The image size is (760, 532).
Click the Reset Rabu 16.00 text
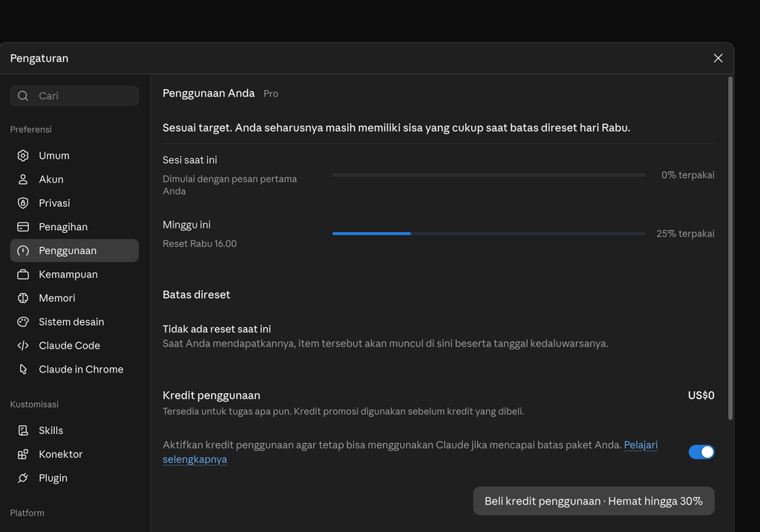pyautogui.click(x=200, y=243)
